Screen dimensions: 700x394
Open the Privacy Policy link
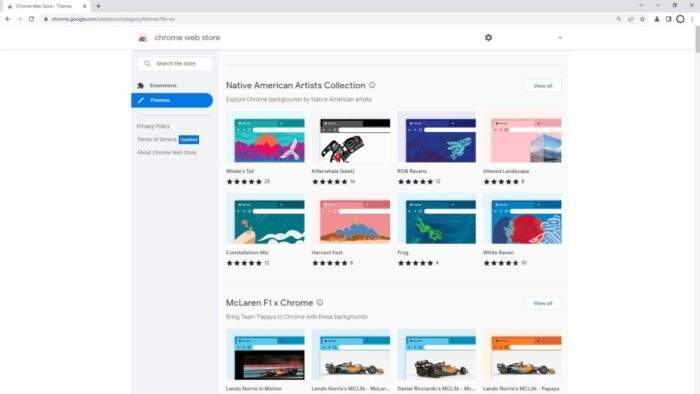pyautogui.click(x=153, y=126)
